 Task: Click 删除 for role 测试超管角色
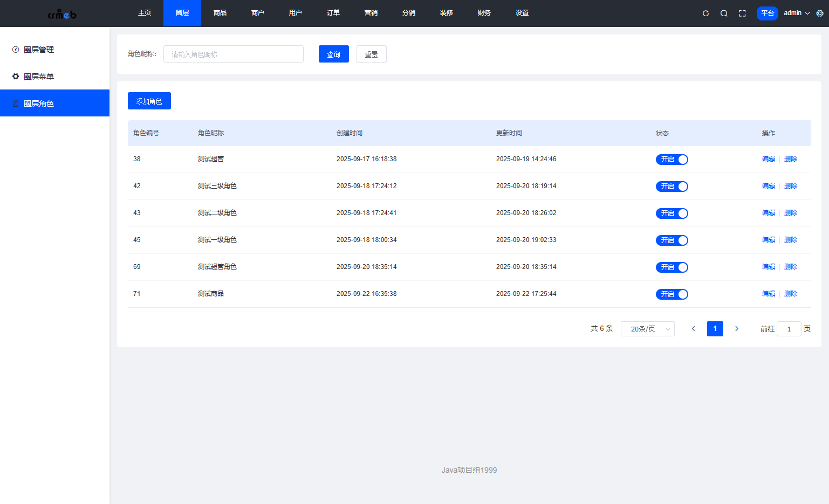pos(790,267)
